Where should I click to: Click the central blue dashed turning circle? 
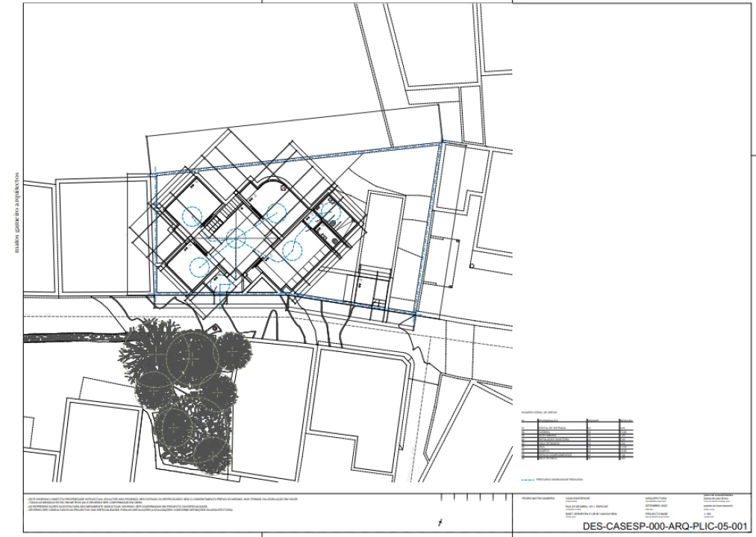(236, 239)
